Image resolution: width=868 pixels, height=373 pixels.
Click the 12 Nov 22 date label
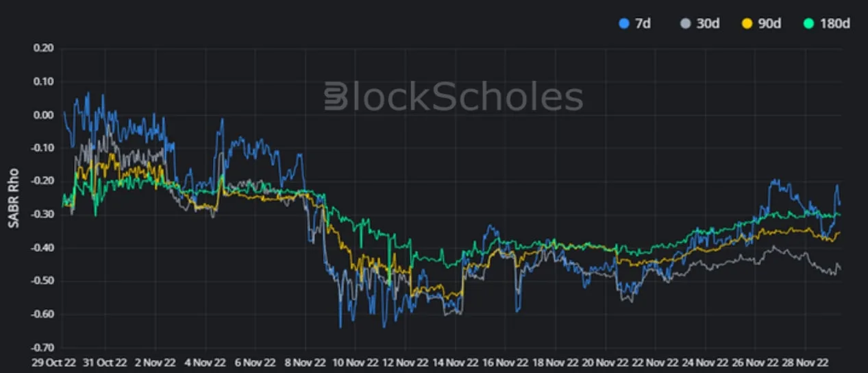pos(405,361)
